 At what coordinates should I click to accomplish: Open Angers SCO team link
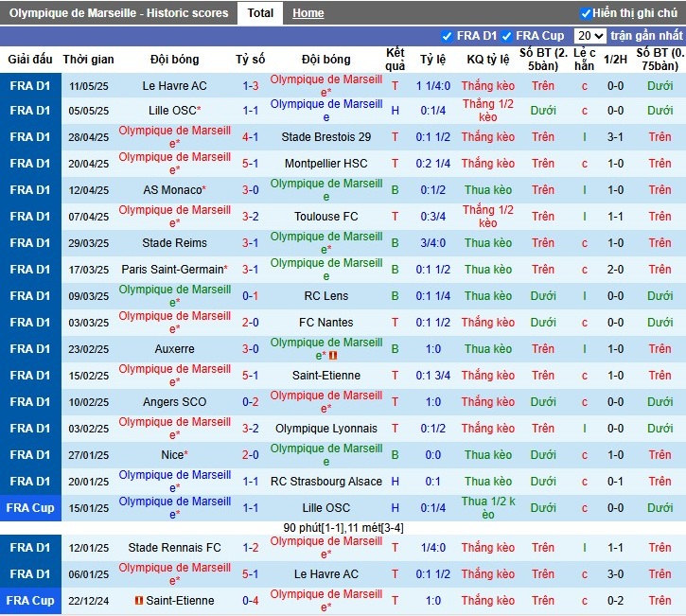click(x=174, y=402)
